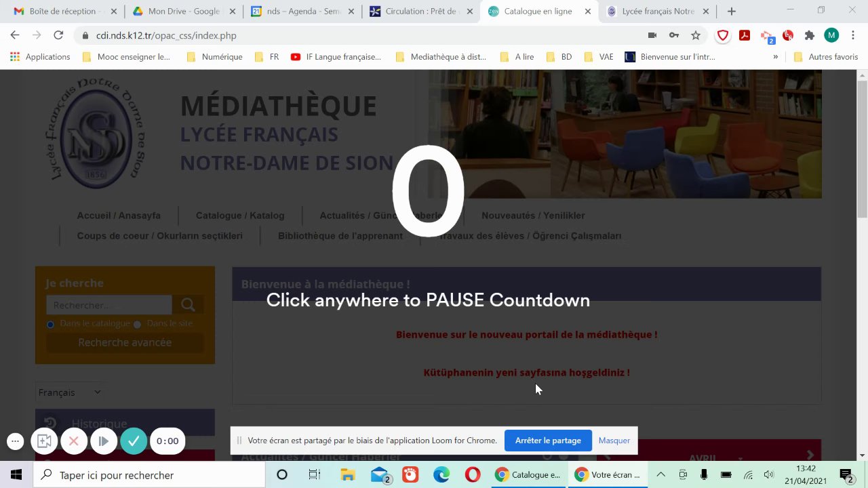Bookmark this page with the star icon
This screenshot has height=488, width=868.
pos(696,35)
